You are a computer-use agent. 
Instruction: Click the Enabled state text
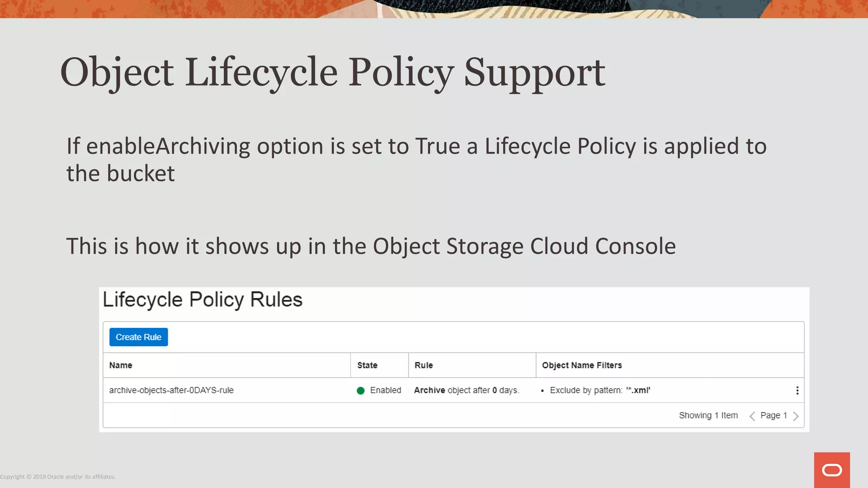[386, 390]
